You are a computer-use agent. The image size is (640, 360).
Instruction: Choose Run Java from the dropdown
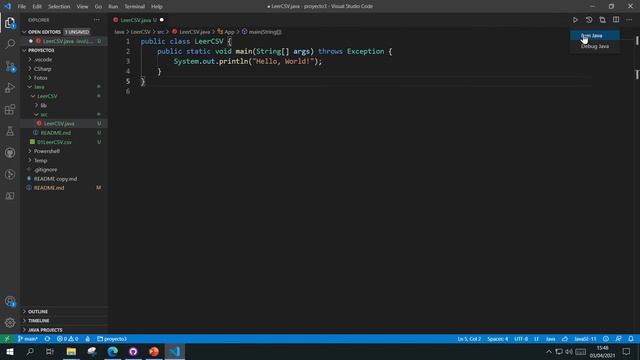[594, 36]
